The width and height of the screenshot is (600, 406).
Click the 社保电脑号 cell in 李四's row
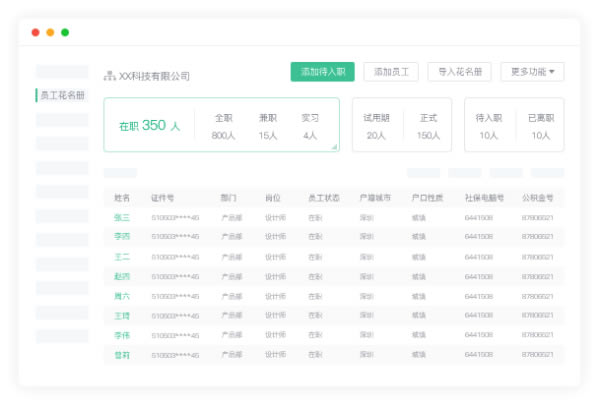[478, 236]
